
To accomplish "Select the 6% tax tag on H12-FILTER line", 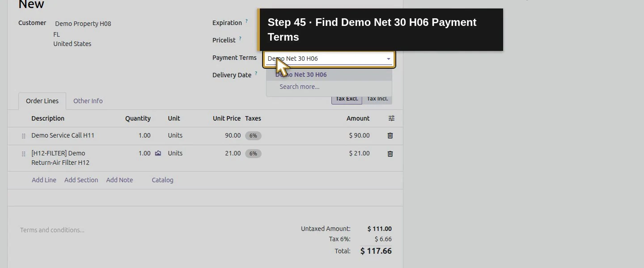I will (x=253, y=154).
